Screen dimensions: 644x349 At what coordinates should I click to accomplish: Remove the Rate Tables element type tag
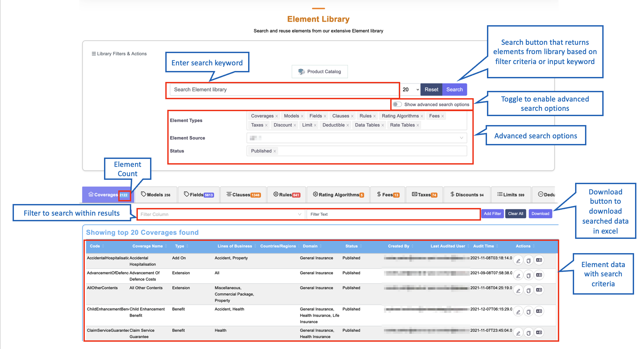(x=418, y=125)
